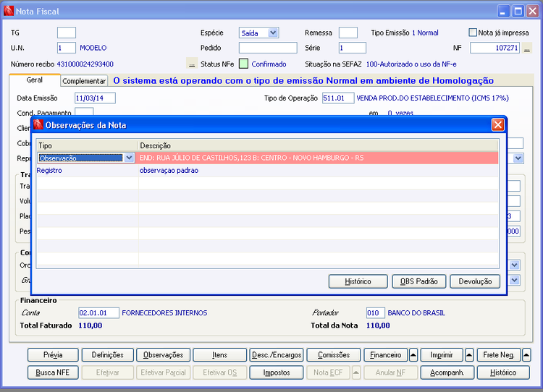
Task: Open the Tipo Observação combo box arrow
Action: (129, 158)
